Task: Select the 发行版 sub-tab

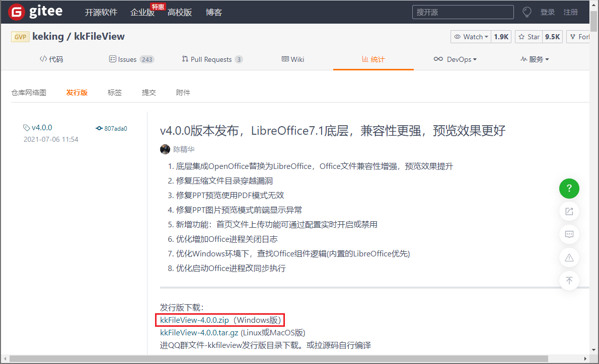Action: [x=77, y=93]
